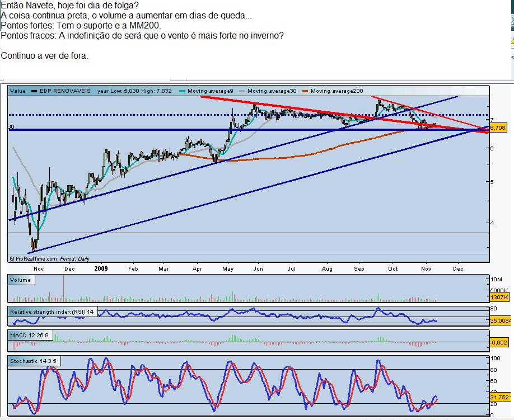The image size is (514, 420).
Task: Click the black EDP RENOVAVEIS legend swatch
Action: [34, 91]
